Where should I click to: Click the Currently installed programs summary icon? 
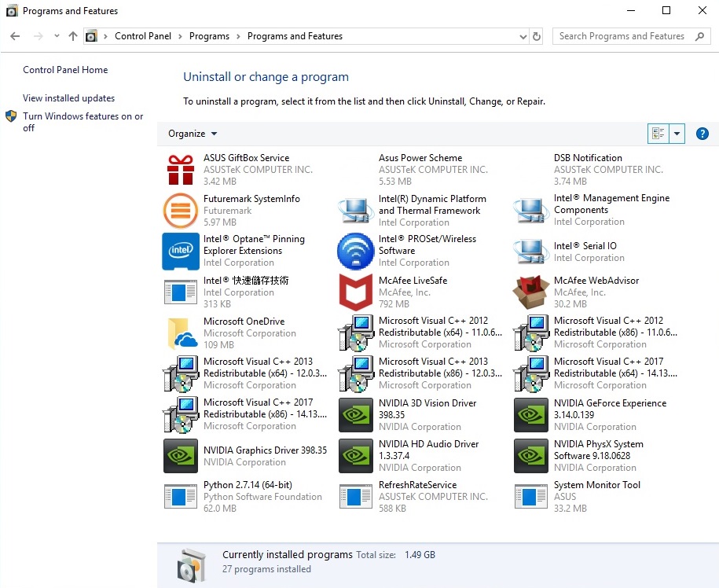coord(192,564)
